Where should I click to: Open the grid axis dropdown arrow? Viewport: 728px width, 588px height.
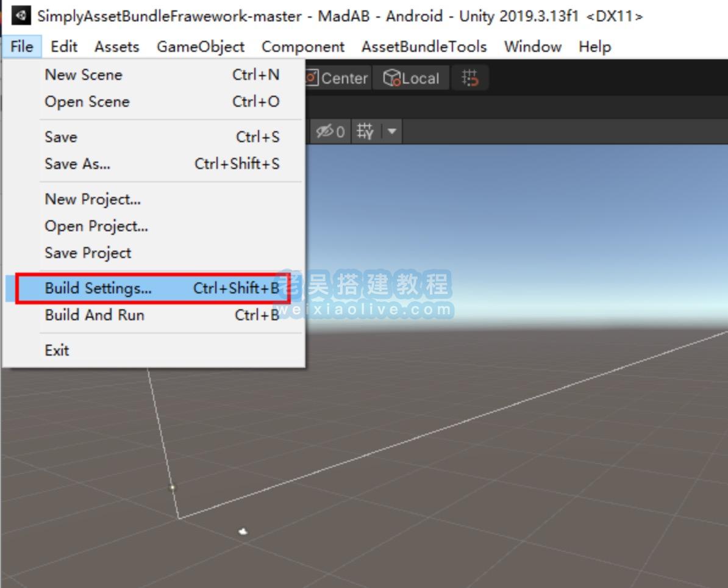[x=391, y=131]
